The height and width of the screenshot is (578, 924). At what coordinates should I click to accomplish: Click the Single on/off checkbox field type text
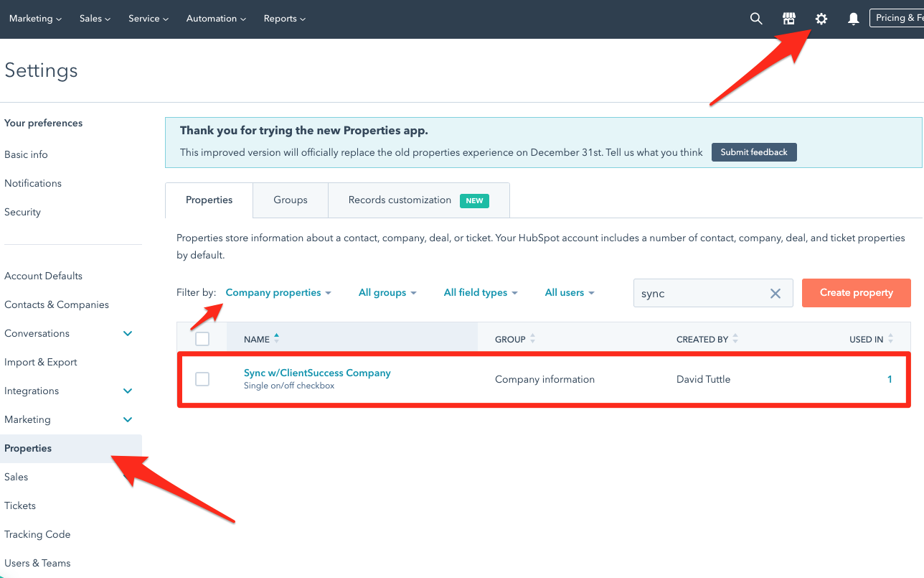[x=289, y=386]
